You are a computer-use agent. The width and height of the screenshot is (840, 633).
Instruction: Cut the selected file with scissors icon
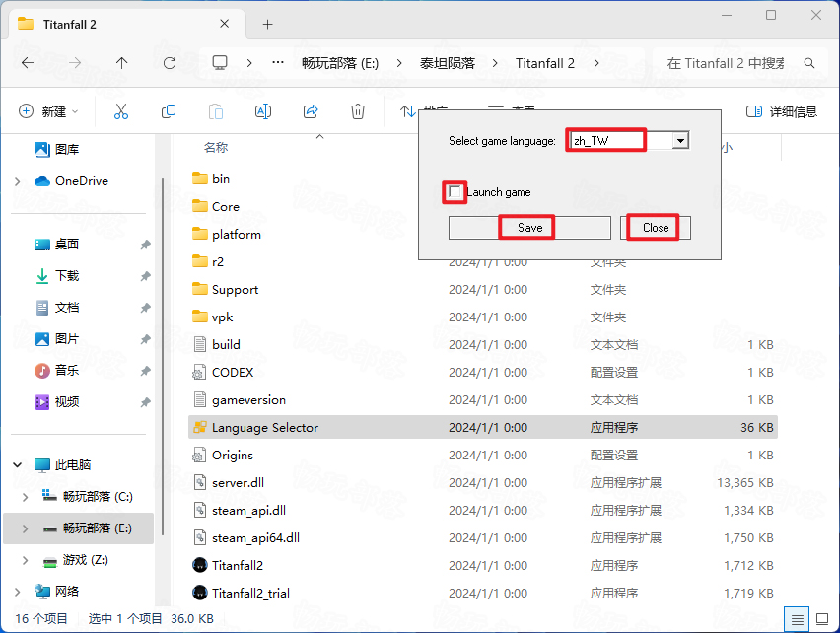tap(121, 111)
